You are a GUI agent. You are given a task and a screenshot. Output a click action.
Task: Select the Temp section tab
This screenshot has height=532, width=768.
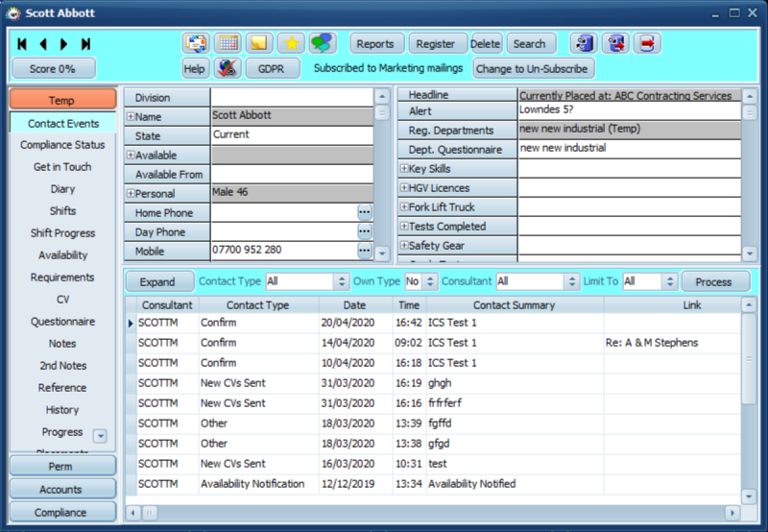(62, 100)
